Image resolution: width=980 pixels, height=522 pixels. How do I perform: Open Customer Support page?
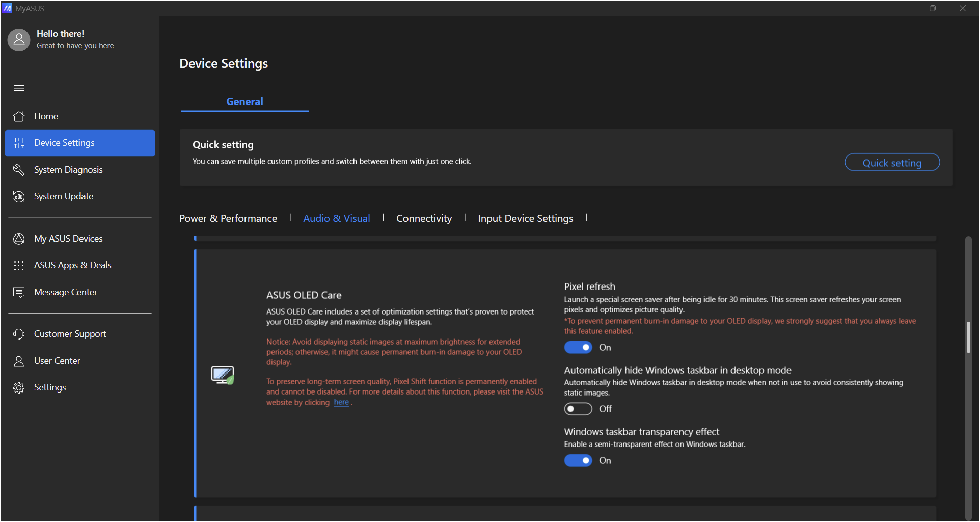[80, 334]
